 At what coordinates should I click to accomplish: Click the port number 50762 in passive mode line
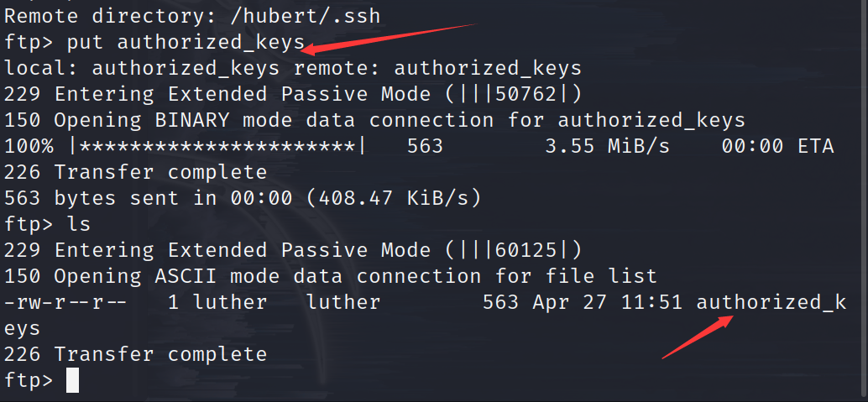[526, 95]
